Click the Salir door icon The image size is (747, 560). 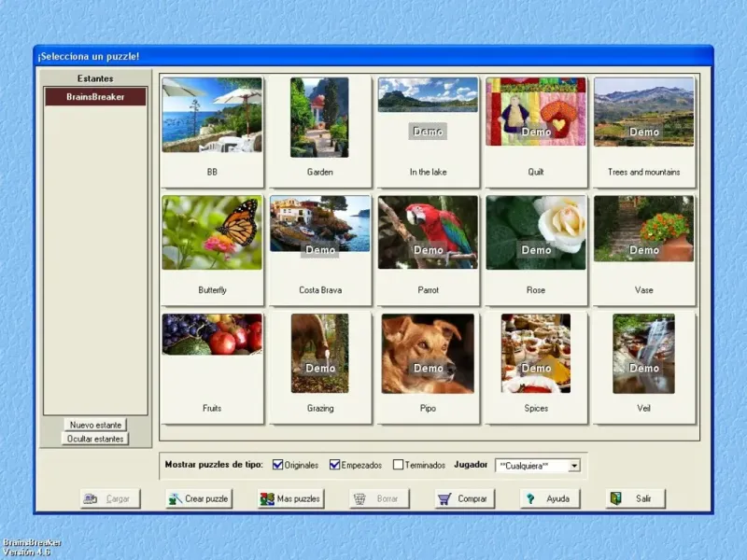616,498
